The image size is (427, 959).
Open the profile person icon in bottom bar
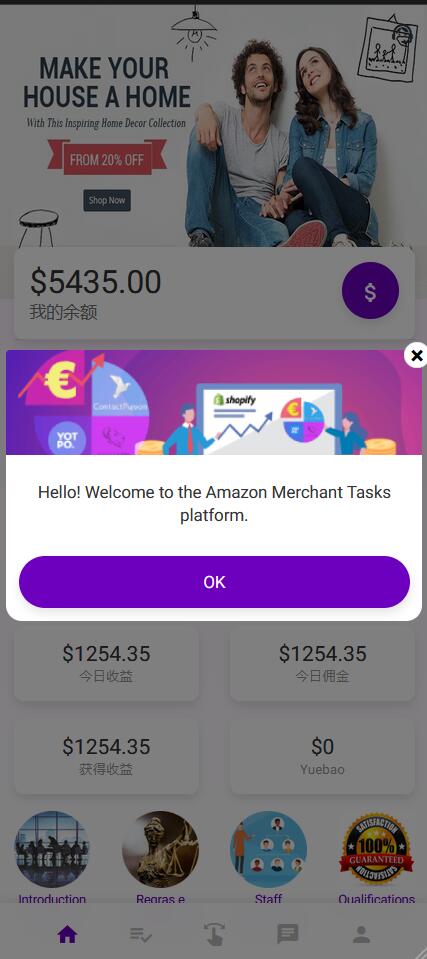361,934
